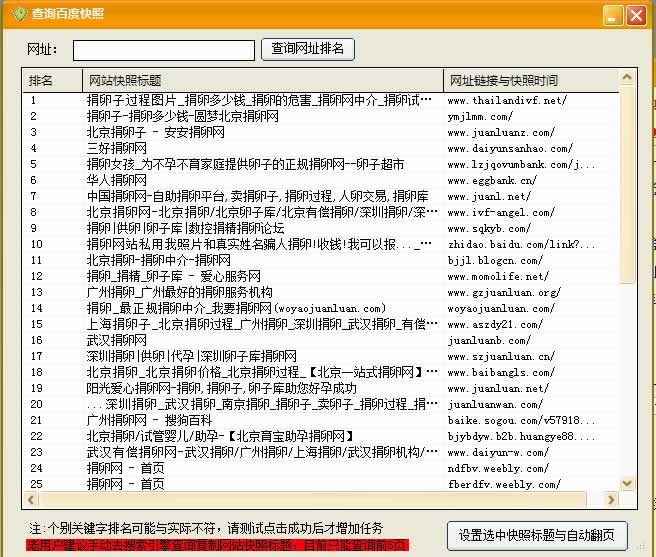
Task: Click the horizontal scrollbar left arrow
Action: (31, 500)
